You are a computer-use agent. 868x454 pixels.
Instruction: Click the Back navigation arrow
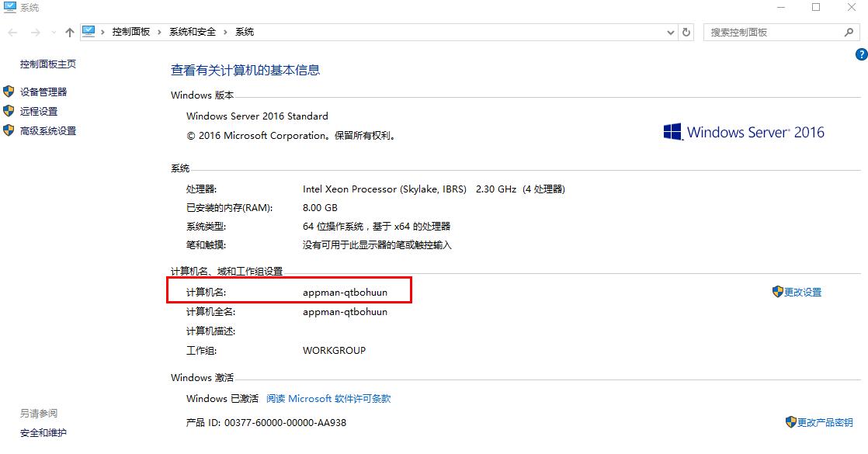(x=12, y=33)
